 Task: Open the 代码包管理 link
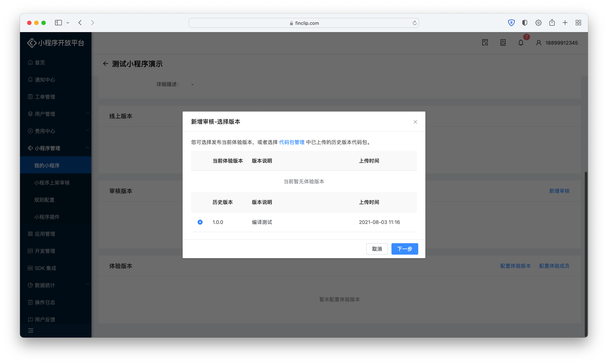(292, 142)
